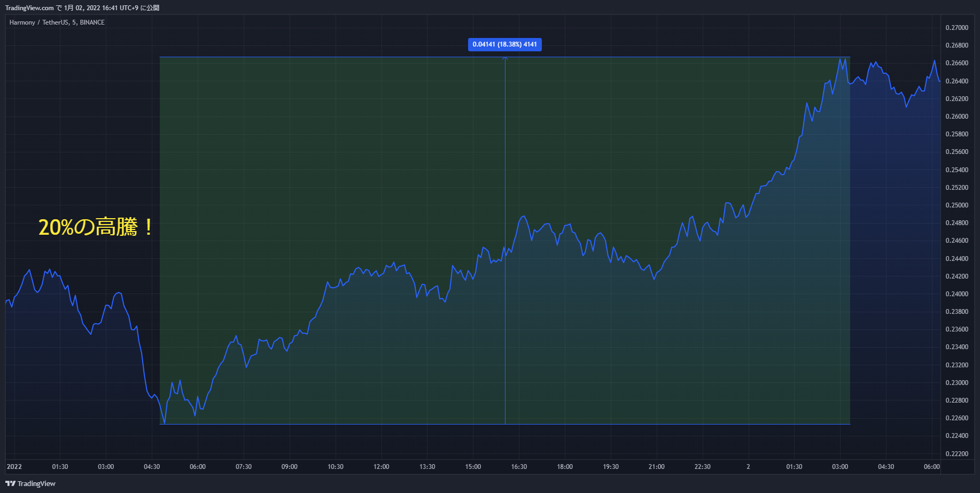Click the 09:00 time axis label

(x=290, y=467)
